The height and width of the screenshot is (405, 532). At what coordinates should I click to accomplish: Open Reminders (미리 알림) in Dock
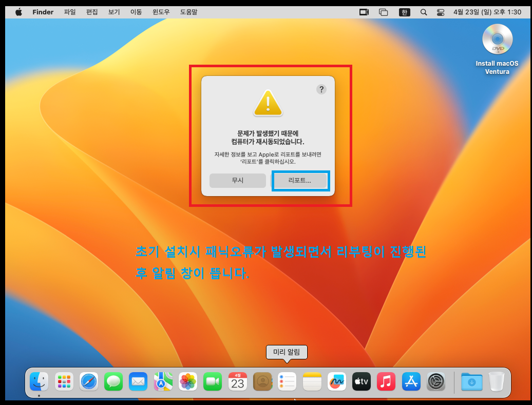click(x=287, y=381)
